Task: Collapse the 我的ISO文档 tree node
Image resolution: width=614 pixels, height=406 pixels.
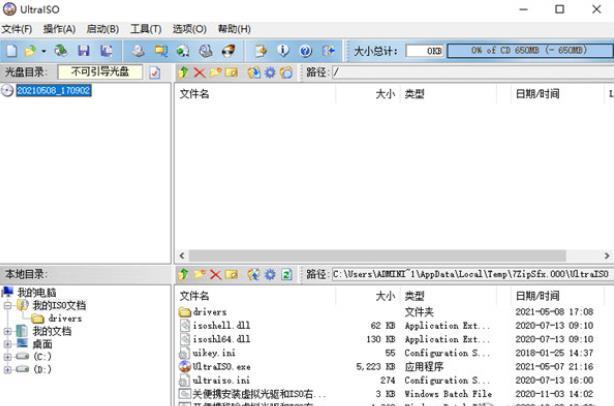Action: (x=7, y=305)
